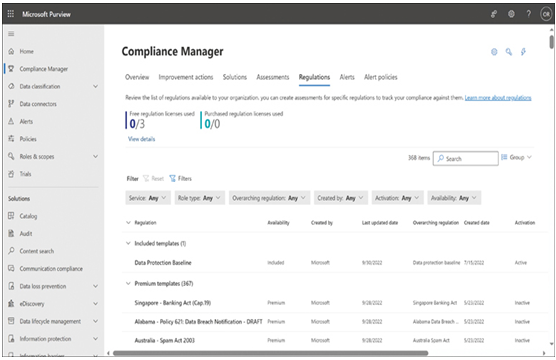This screenshot has height=360, width=556.
Task: Click the Compliance Manager trophy icon
Action: pyautogui.click(x=11, y=68)
